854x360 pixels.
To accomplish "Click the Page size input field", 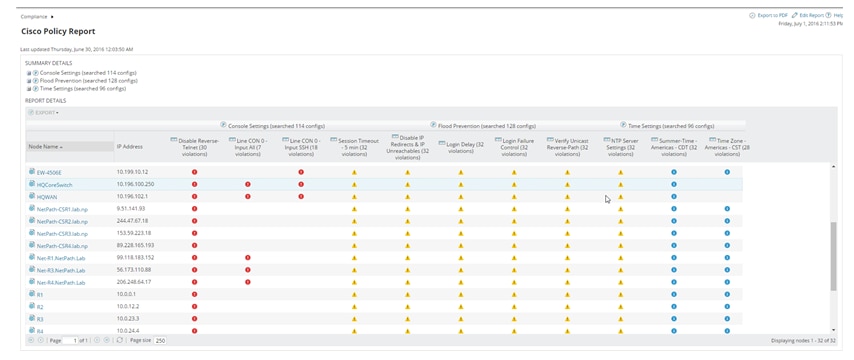I will [160, 340].
